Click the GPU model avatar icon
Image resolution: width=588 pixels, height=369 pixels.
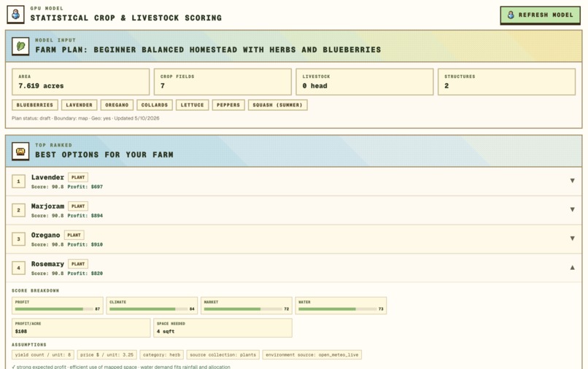click(16, 15)
